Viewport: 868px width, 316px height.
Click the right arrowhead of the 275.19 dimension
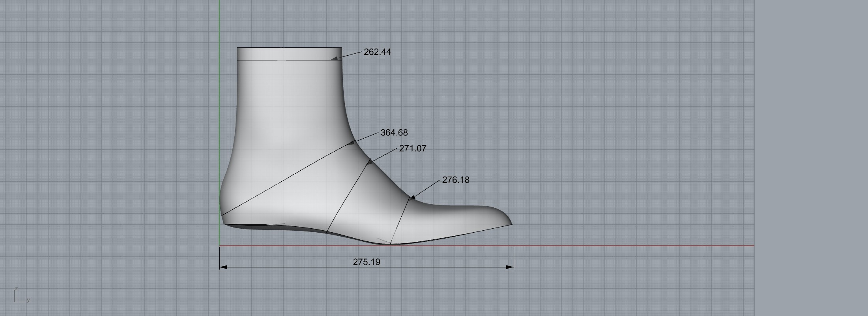pyautogui.click(x=510, y=267)
